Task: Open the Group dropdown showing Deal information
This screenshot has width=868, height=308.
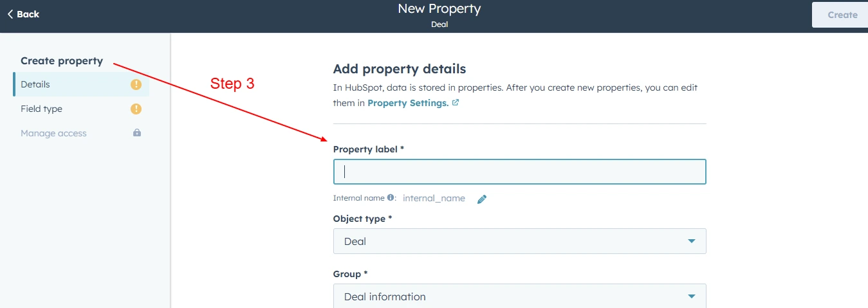Action: click(x=519, y=296)
